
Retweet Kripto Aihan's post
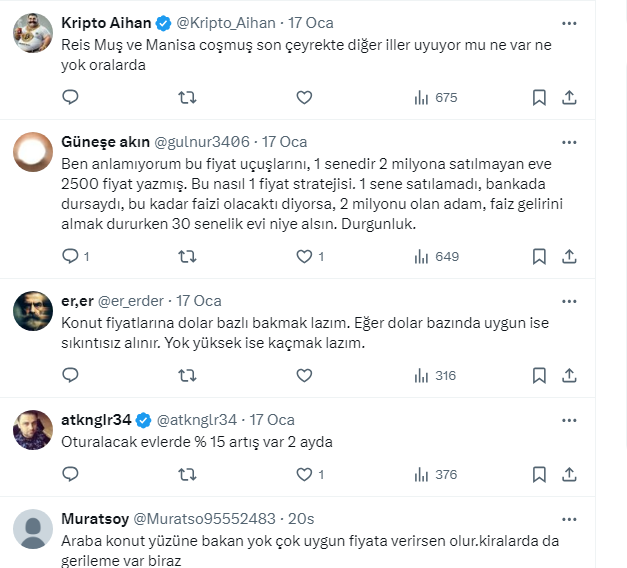(187, 97)
